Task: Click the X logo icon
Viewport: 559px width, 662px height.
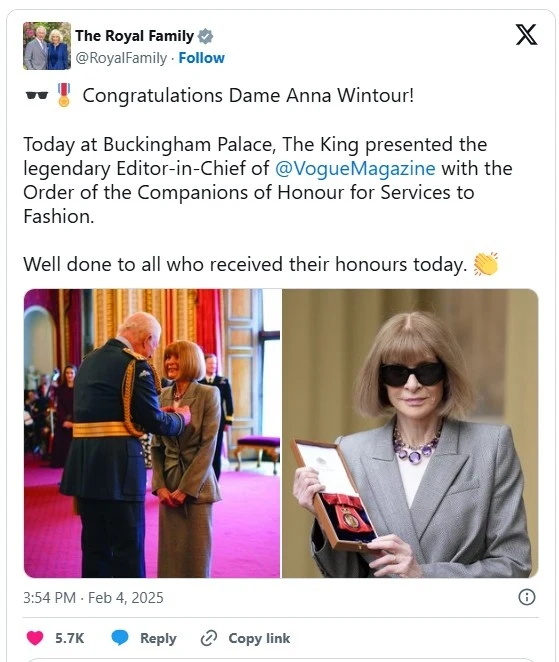Action: (x=526, y=35)
